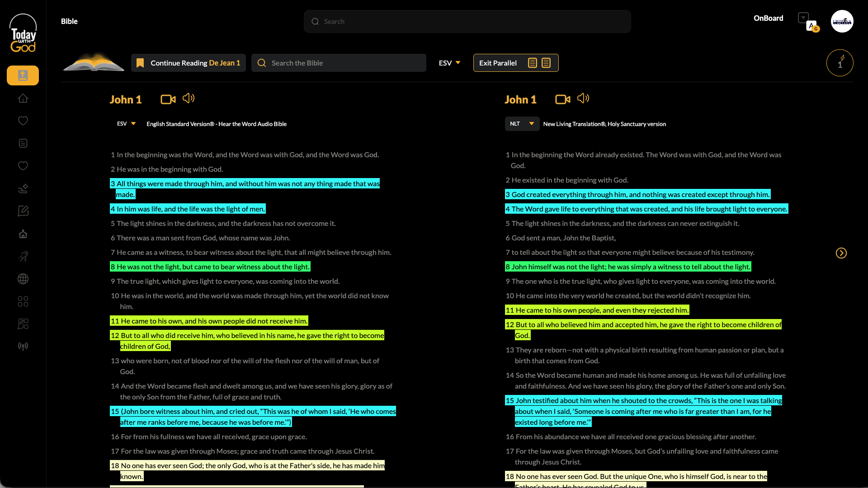Screen dimensions: 868x488
Task: Select NLT verse 13 'They are reborn'
Action: tap(645, 355)
